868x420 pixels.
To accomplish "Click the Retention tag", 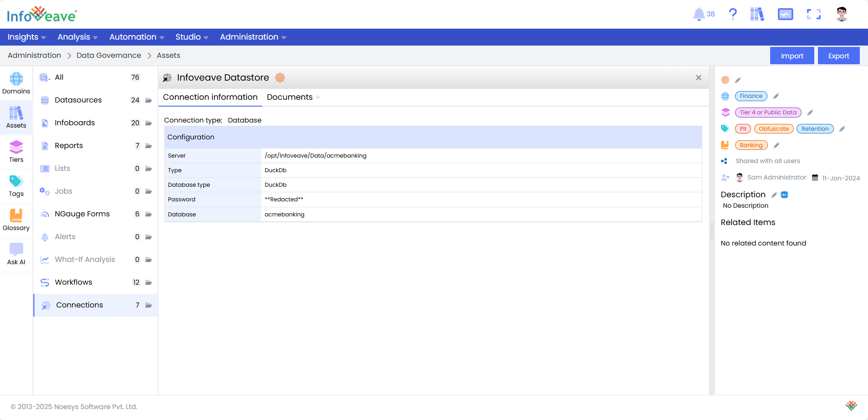I will (x=815, y=129).
